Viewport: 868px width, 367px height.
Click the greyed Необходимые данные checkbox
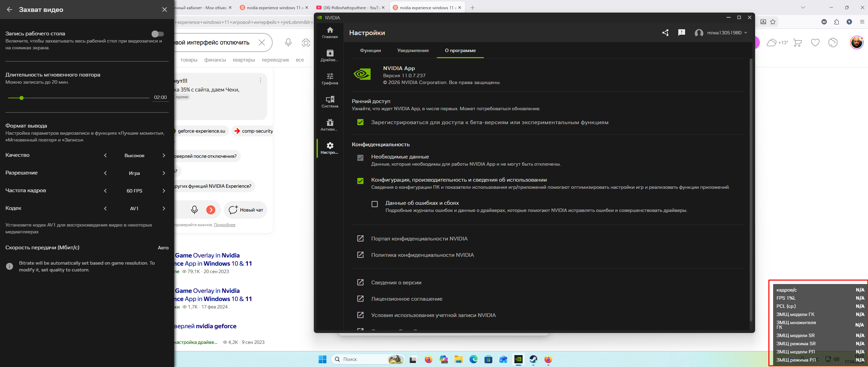(360, 158)
